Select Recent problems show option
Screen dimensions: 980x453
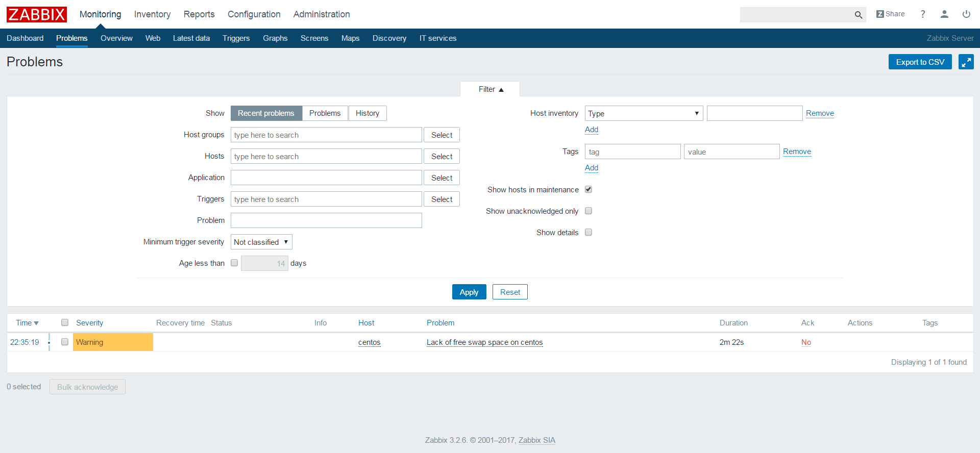[x=266, y=113]
